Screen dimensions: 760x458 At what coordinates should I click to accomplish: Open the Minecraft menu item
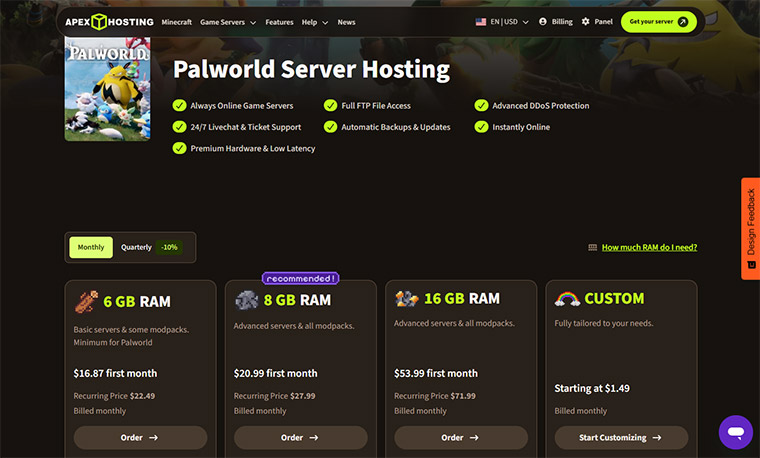pos(176,22)
